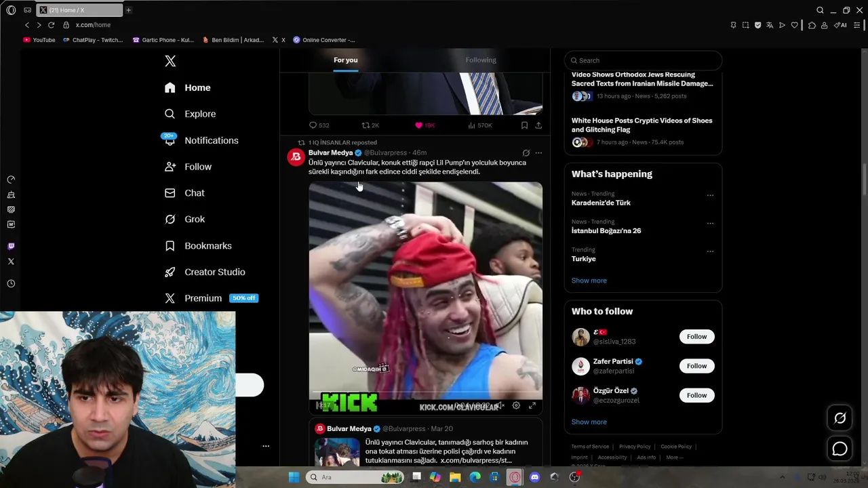Focus the X Search field
This screenshot has height=488, width=868.
point(643,60)
